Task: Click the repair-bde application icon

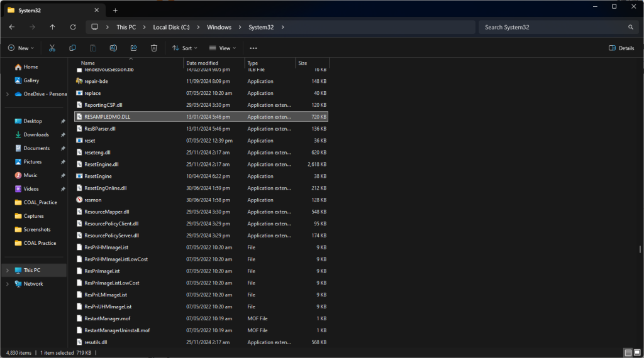Action: [79, 81]
